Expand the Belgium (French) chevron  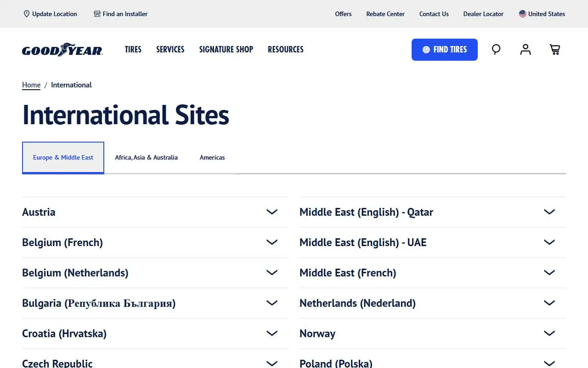272,242
